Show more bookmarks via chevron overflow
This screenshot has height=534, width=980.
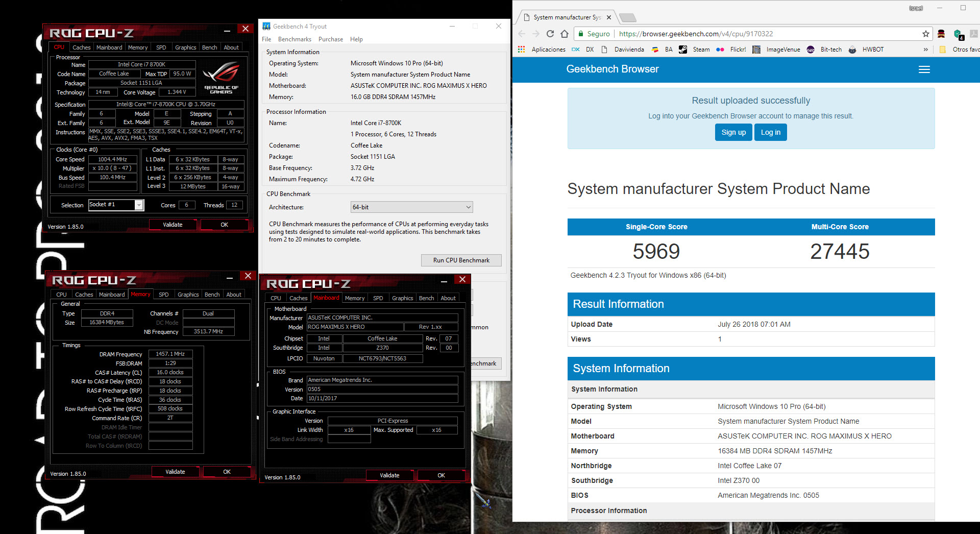coord(926,50)
